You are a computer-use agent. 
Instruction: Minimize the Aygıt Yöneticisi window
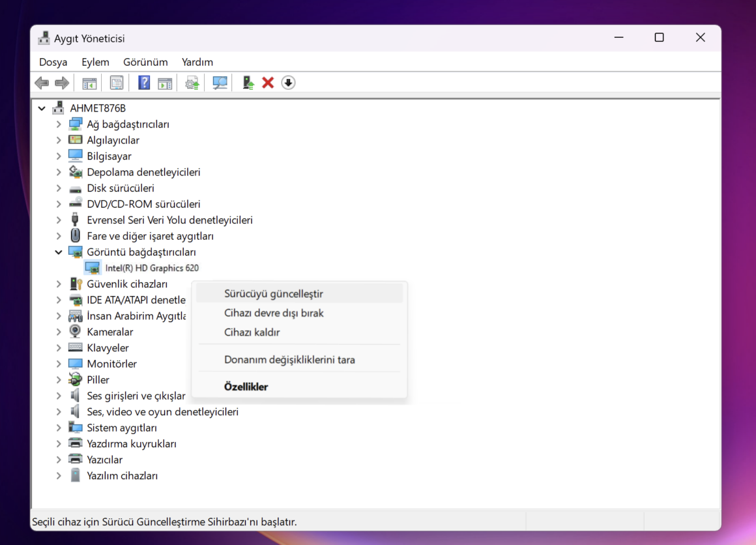point(618,38)
